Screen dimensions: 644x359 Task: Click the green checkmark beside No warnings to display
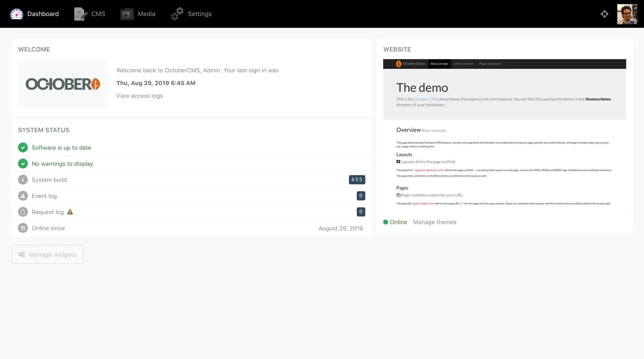click(23, 163)
